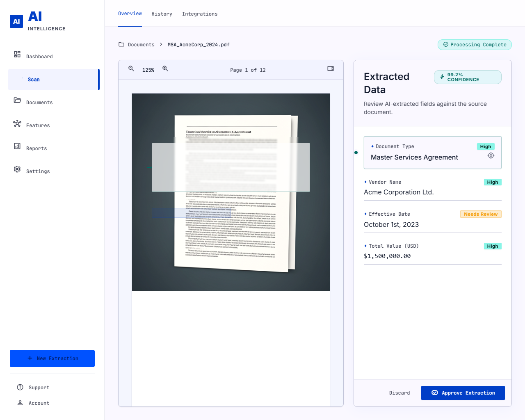
Task: Click the Page 1 of 12 indicator
Action: (248, 70)
